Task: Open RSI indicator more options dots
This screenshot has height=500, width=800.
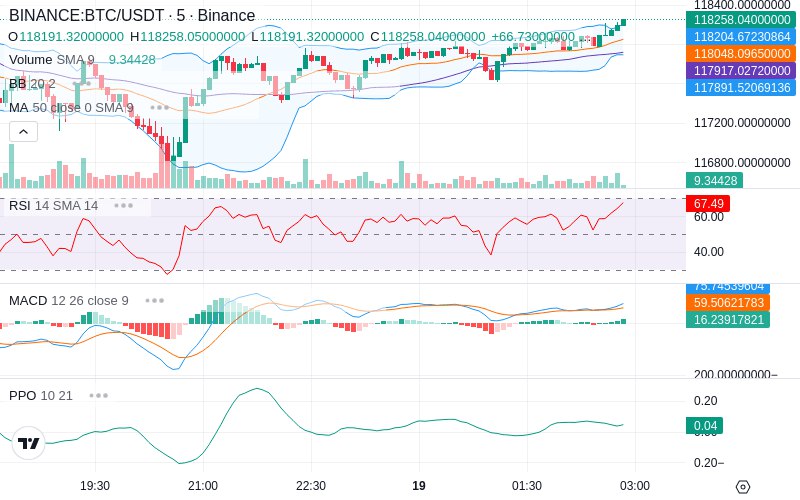Action: (x=123, y=206)
